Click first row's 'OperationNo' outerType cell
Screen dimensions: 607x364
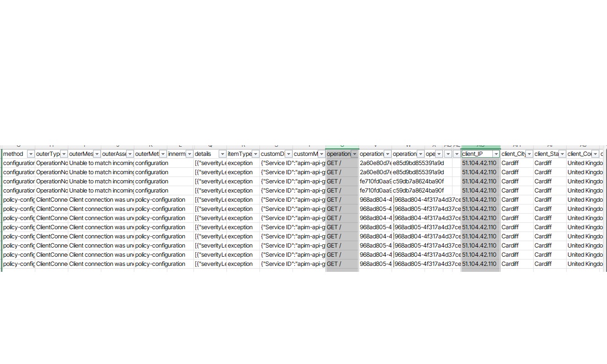pyautogui.click(x=51, y=163)
